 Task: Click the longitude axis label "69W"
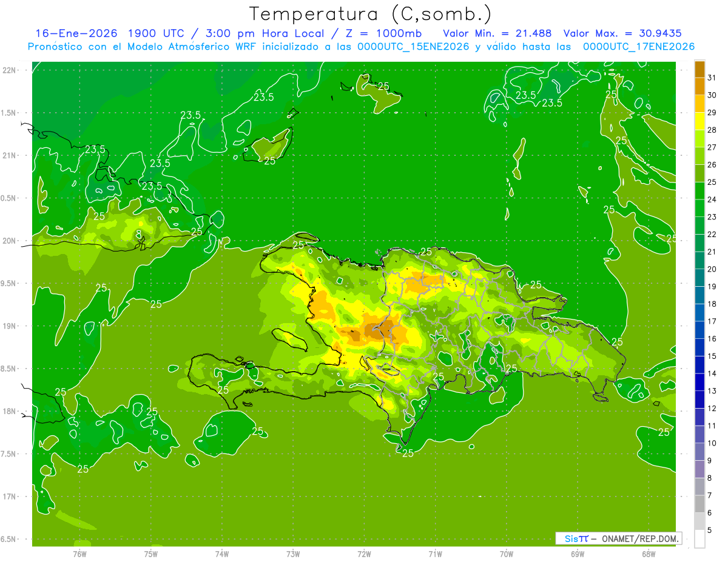click(x=578, y=554)
